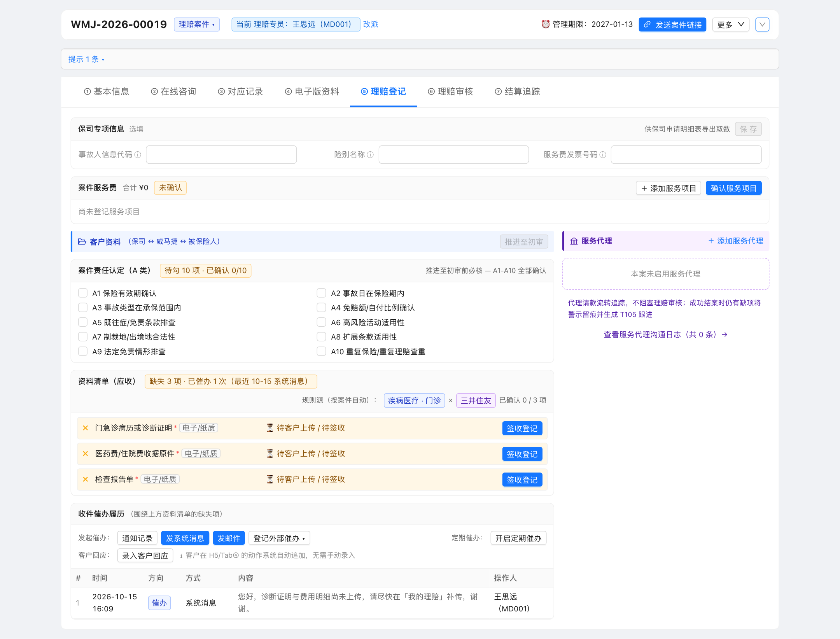Select the 理赔登记 tab
Image resolution: width=840 pixels, height=639 pixels.
pos(383,91)
